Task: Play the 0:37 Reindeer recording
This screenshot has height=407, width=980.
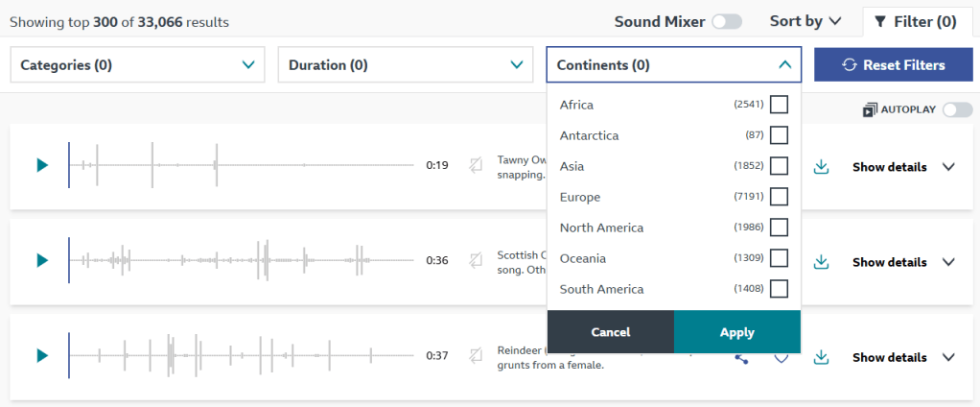Action: pyautogui.click(x=41, y=355)
